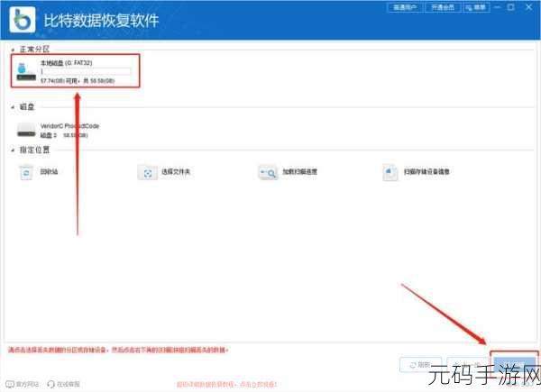Open the 官方网站 link
Screen dimensions: 541x392
[x=27, y=384]
